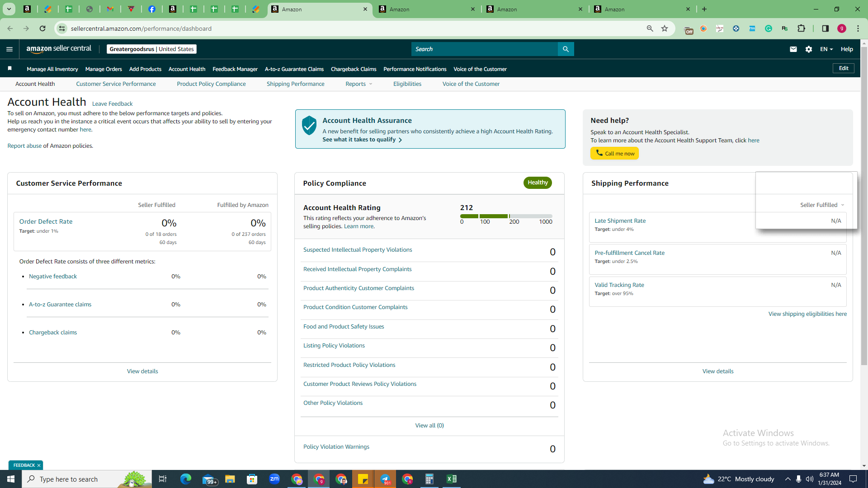The image size is (868, 488).
Task: Bookmark this page with the star icon
Action: pyautogui.click(x=665, y=28)
